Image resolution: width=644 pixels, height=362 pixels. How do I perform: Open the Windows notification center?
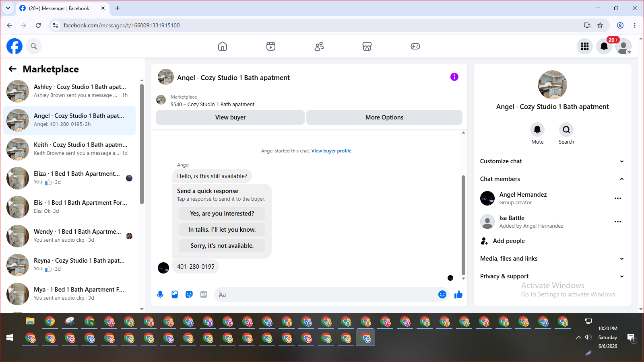coord(631,338)
